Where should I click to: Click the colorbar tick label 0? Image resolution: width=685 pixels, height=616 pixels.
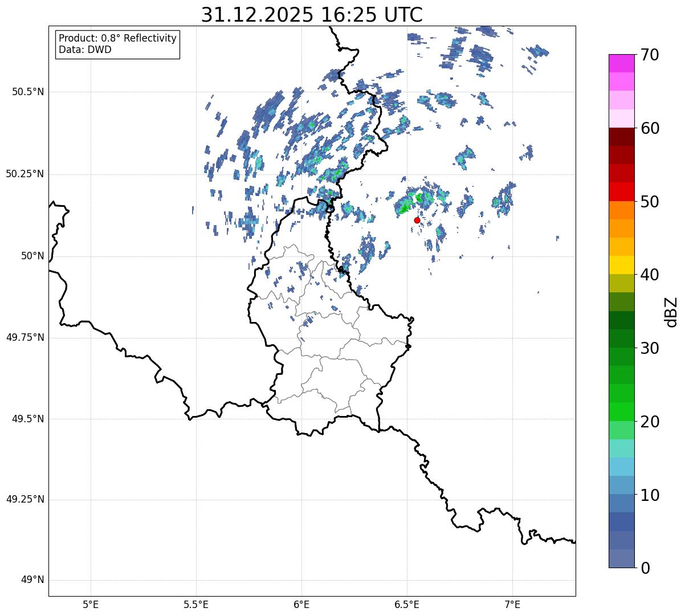click(x=646, y=568)
